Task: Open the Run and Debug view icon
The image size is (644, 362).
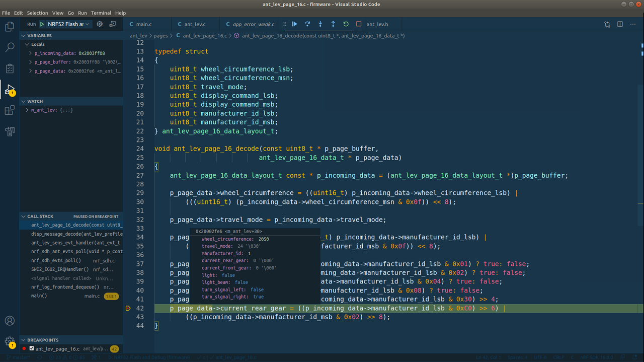Action: click(10, 90)
